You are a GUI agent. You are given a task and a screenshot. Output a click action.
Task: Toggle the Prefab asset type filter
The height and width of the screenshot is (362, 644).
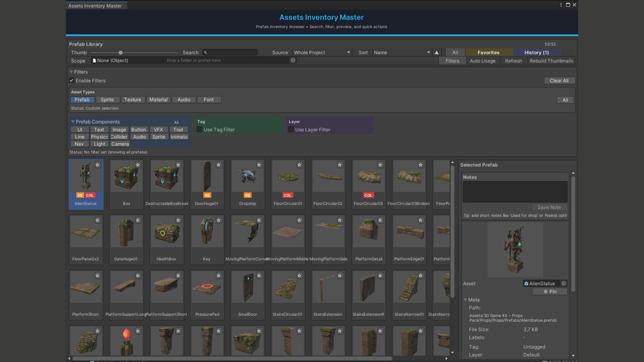(82, 100)
